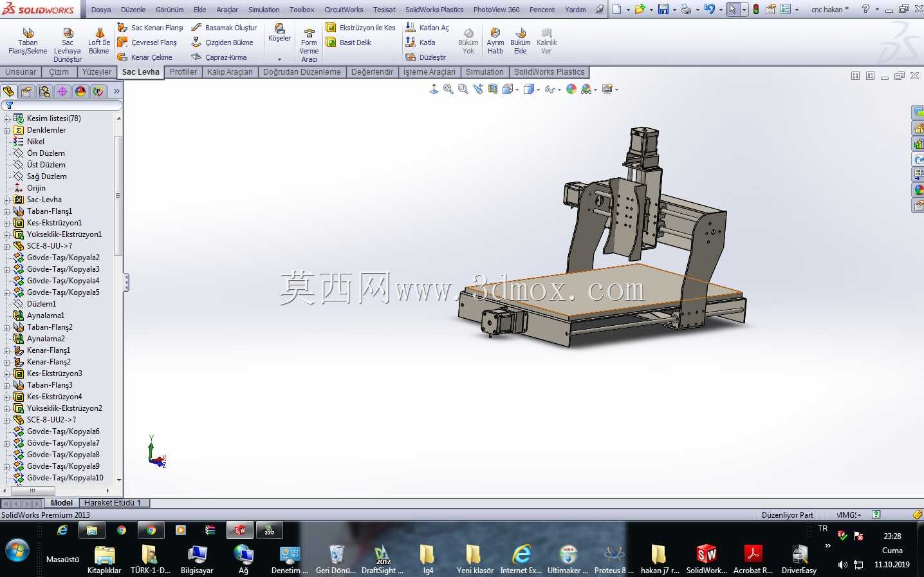Click the Katları Aç command
The height and width of the screenshot is (577, 924).
click(427, 28)
